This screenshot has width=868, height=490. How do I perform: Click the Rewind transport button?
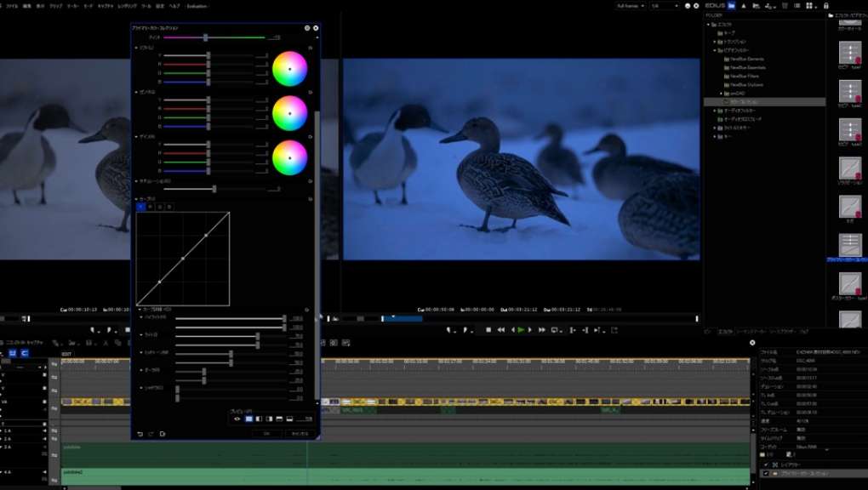click(x=500, y=330)
